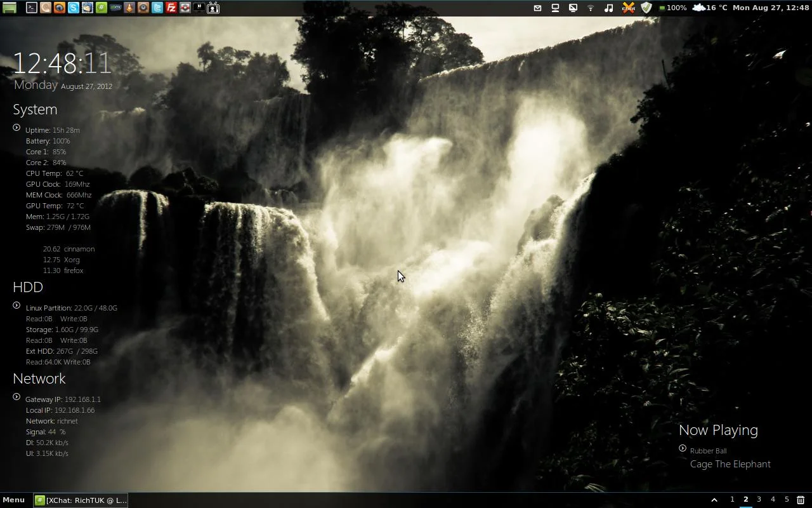The width and height of the screenshot is (812, 508).
Task: Open the music note sound applet
Action: (x=608, y=8)
